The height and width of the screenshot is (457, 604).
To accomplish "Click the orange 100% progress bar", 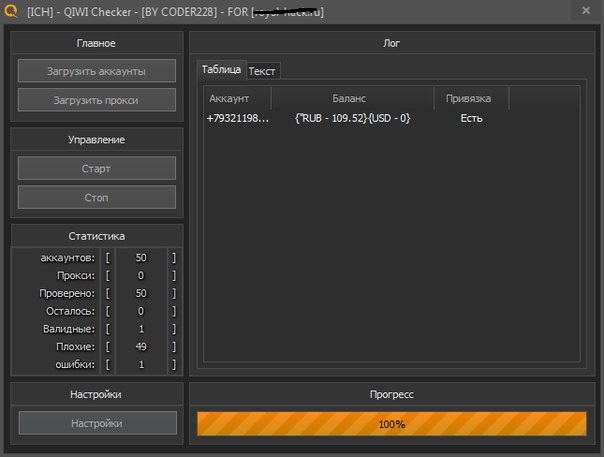I will (x=391, y=424).
